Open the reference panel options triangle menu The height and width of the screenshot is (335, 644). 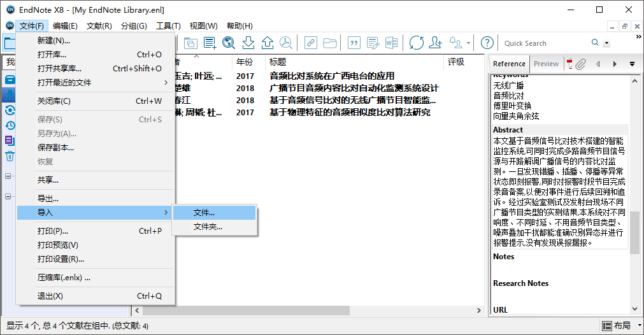click(632, 64)
